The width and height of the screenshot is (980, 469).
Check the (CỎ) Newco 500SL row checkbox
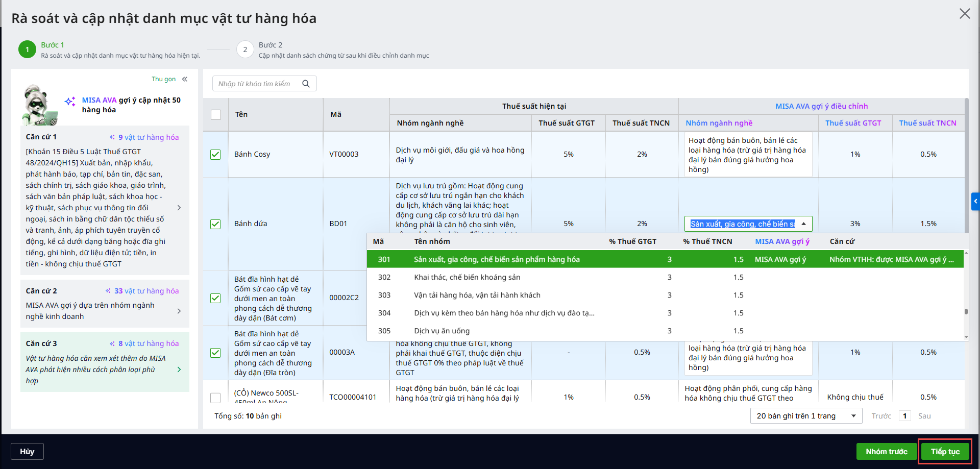point(215,397)
